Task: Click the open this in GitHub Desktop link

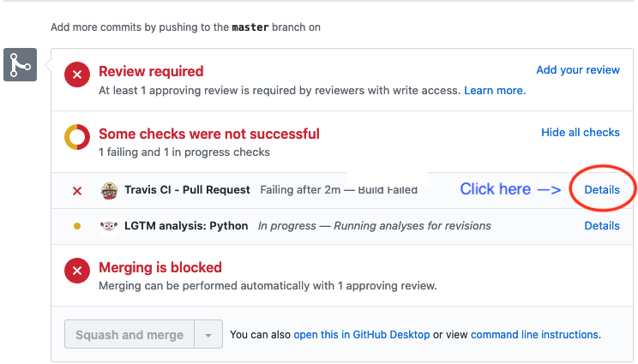Action: (361, 335)
